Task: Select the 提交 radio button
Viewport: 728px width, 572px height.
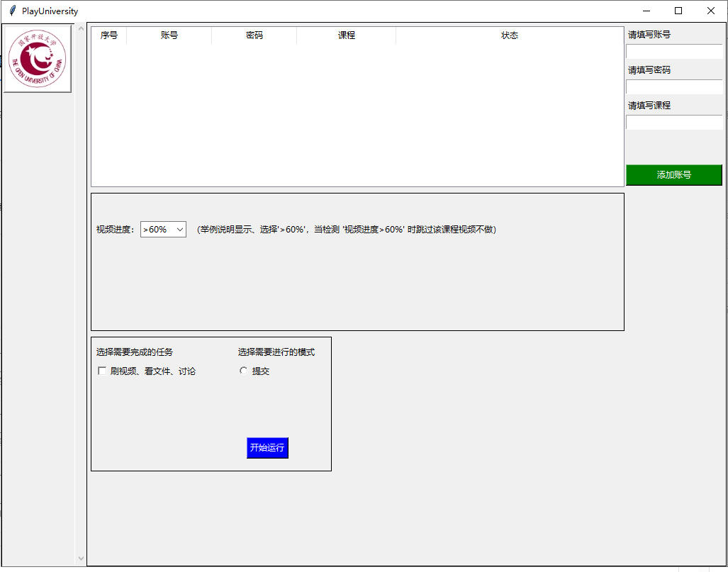Action: (243, 371)
